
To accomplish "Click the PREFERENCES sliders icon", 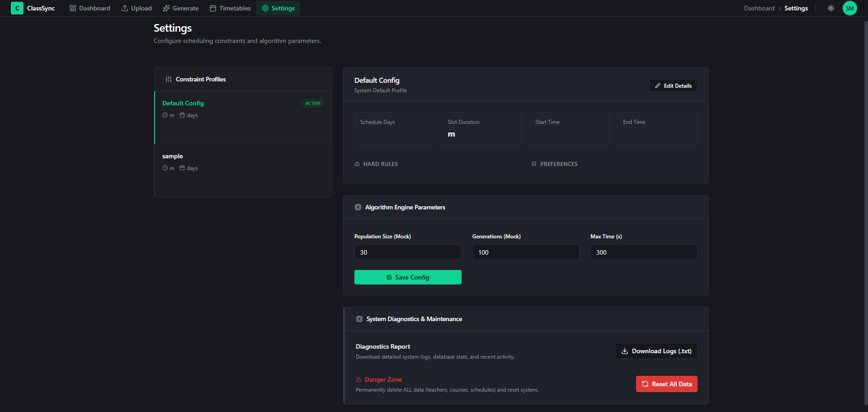I will coord(534,164).
